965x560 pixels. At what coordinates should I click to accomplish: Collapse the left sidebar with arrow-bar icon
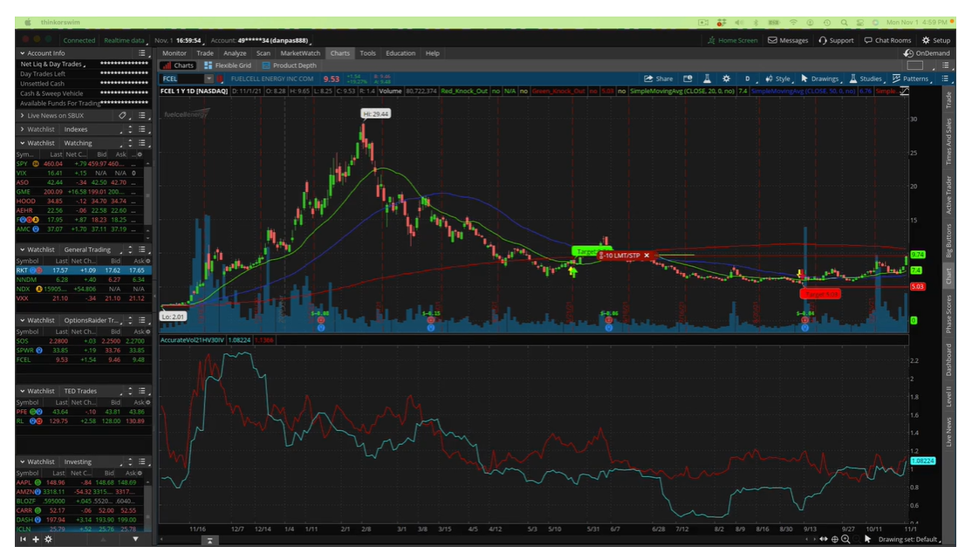click(24, 539)
